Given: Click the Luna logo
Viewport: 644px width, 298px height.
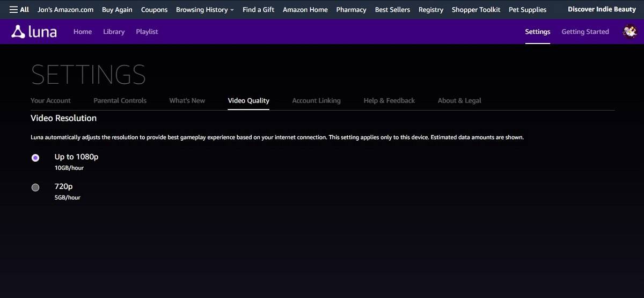Looking at the screenshot, I should coord(34,32).
